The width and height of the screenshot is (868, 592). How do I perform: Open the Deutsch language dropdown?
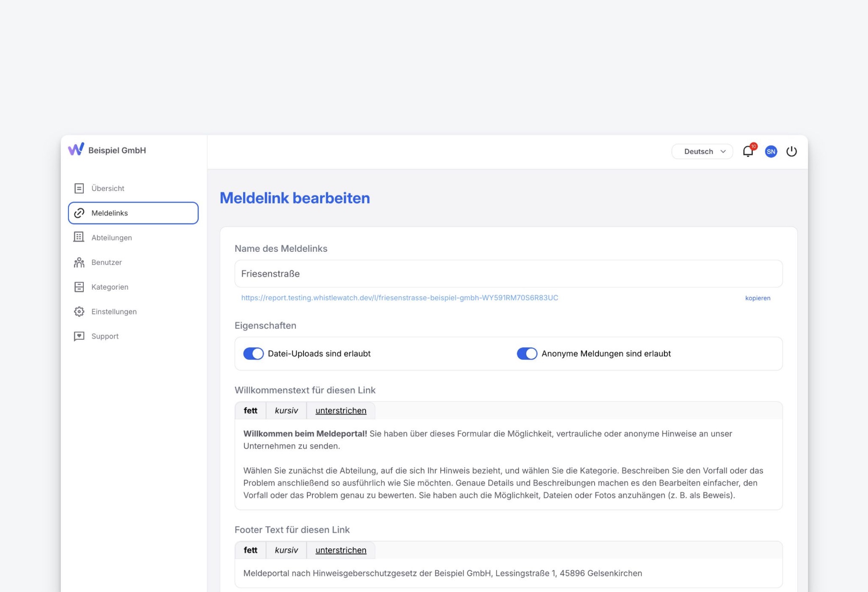coord(702,151)
